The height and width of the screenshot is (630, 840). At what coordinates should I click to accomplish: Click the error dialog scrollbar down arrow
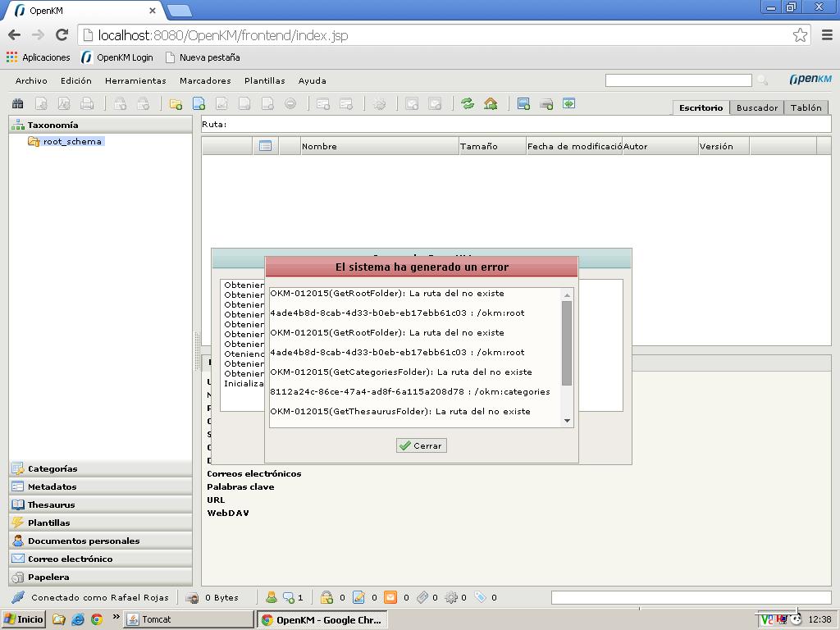click(x=567, y=421)
